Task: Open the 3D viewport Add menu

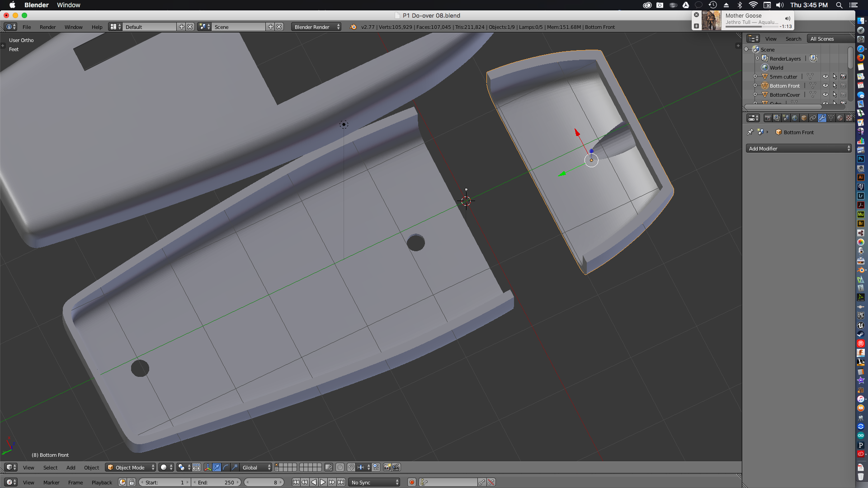Action: [71, 468]
